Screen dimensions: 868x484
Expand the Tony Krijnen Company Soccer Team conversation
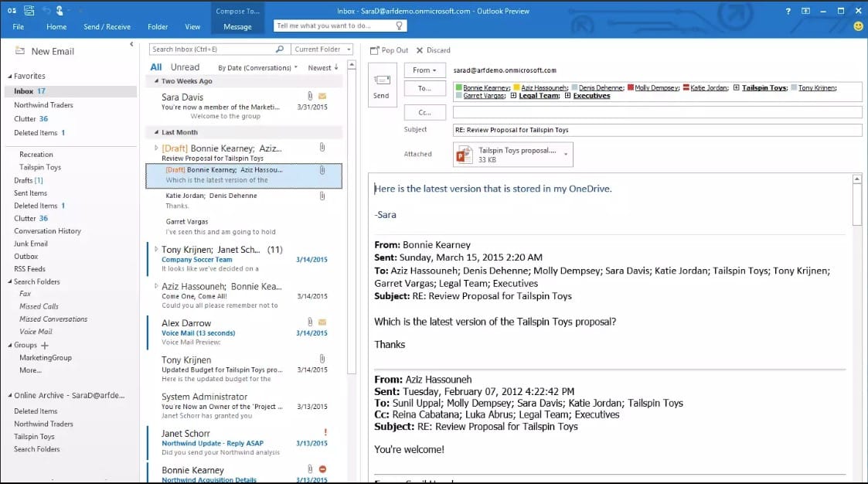(x=156, y=249)
